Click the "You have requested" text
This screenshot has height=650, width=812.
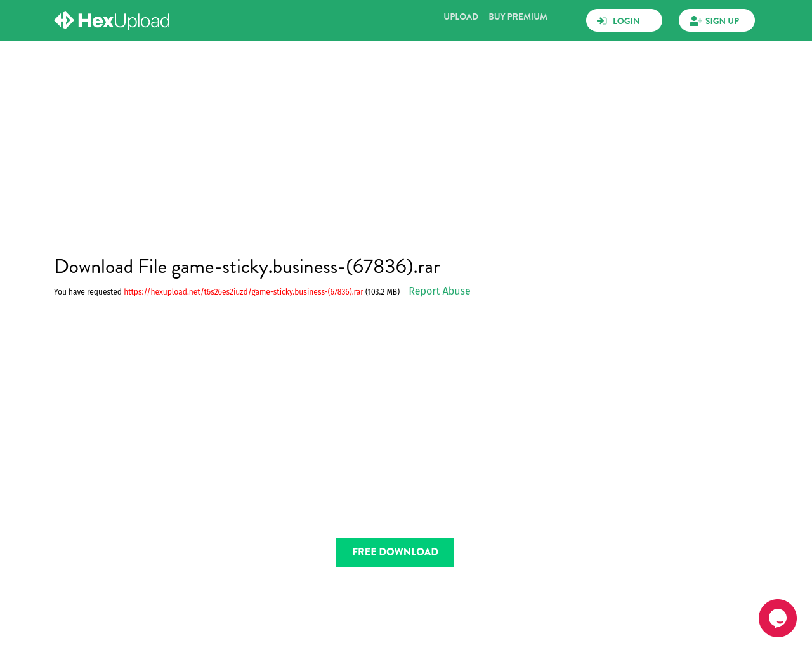pyautogui.click(x=88, y=292)
